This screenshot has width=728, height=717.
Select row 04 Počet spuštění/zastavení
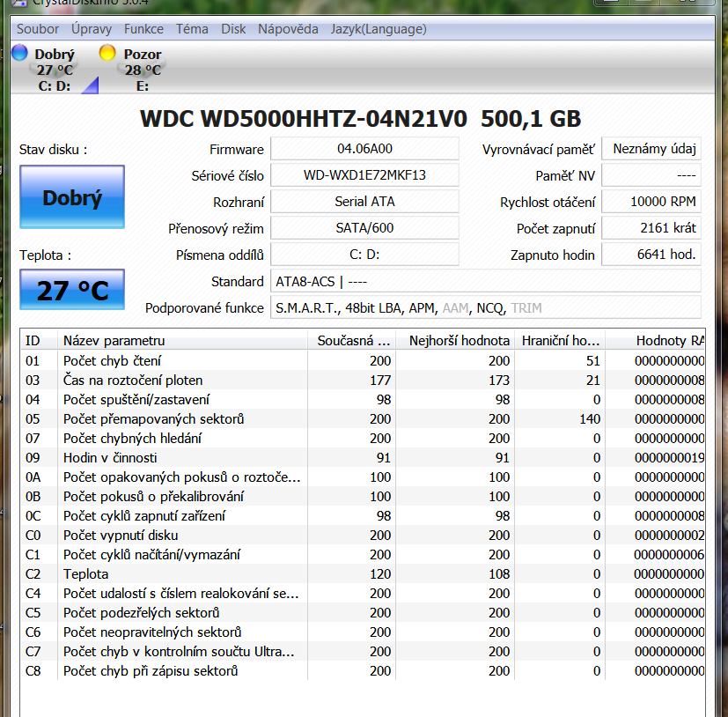(363, 400)
